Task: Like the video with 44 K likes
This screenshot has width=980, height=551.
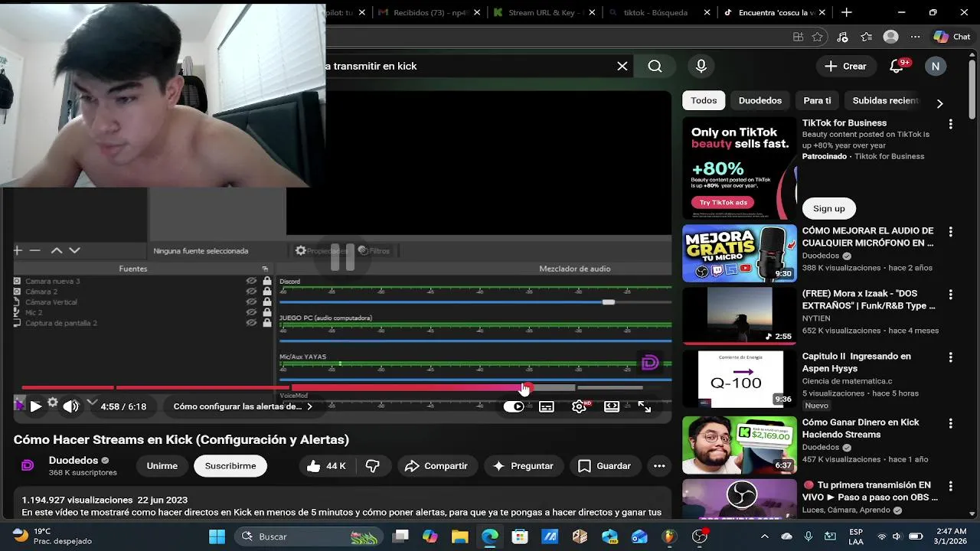Action: pos(326,465)
